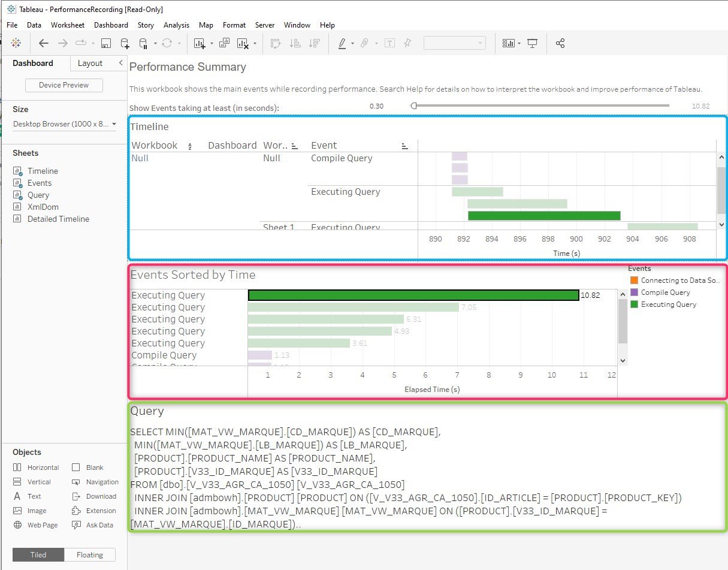Click the green Executing Query legend swatch
This screenshot has width=728, height=570.
click(x=634, y=304)
